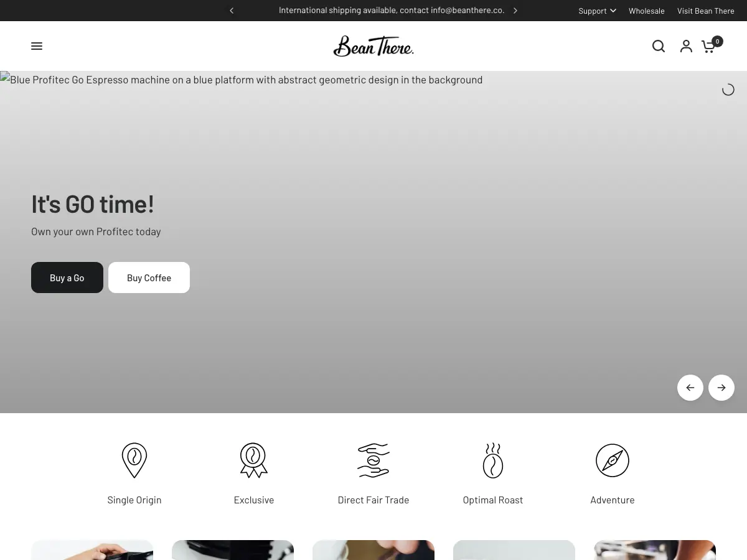Open the account login icon

(686, 46)
